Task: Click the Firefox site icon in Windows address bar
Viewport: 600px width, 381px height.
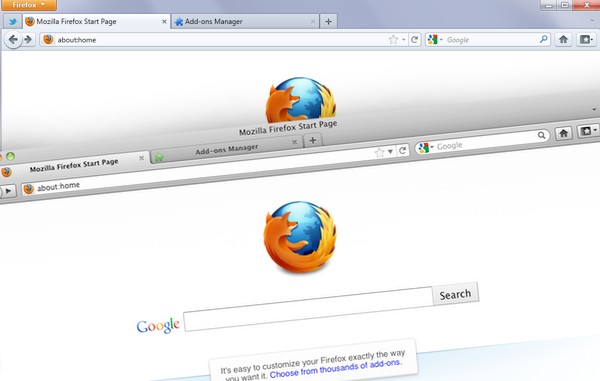Action: coord(48,39)
